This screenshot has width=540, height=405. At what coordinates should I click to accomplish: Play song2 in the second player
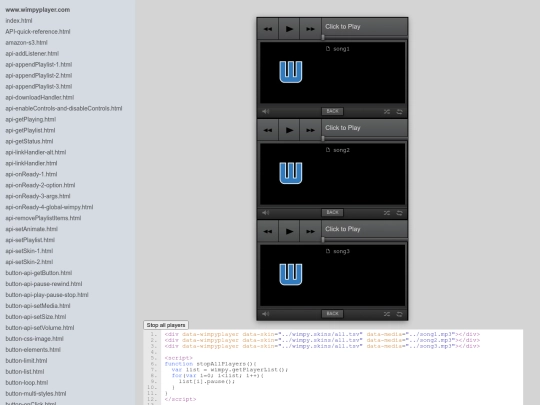289,130
